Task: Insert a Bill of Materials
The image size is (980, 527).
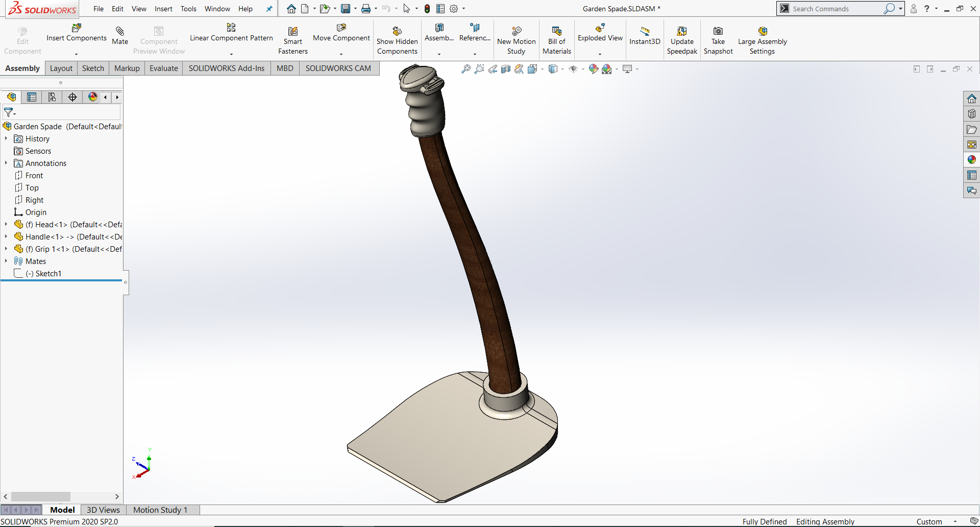Action: coord(557,41)
